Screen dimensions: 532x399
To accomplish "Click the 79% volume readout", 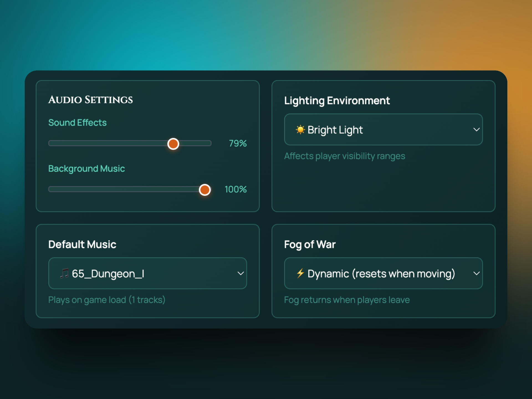I will coord(237,143).
